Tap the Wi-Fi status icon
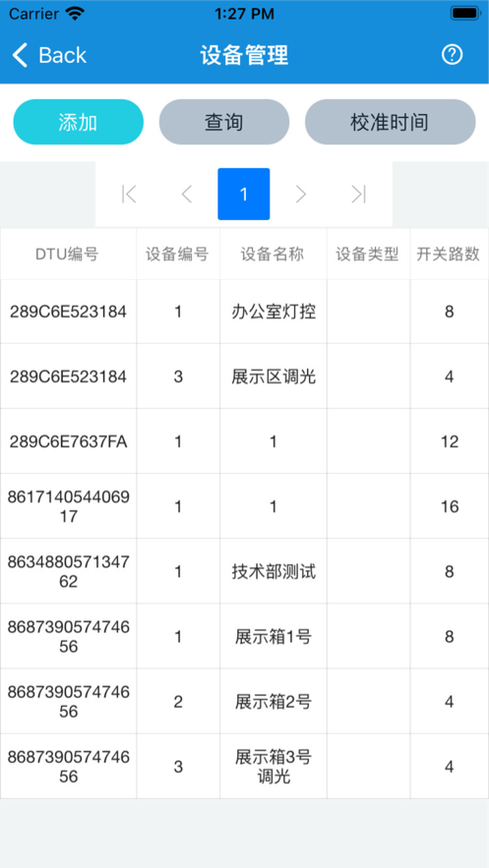 pyautogui.click(x=75, y=14)
